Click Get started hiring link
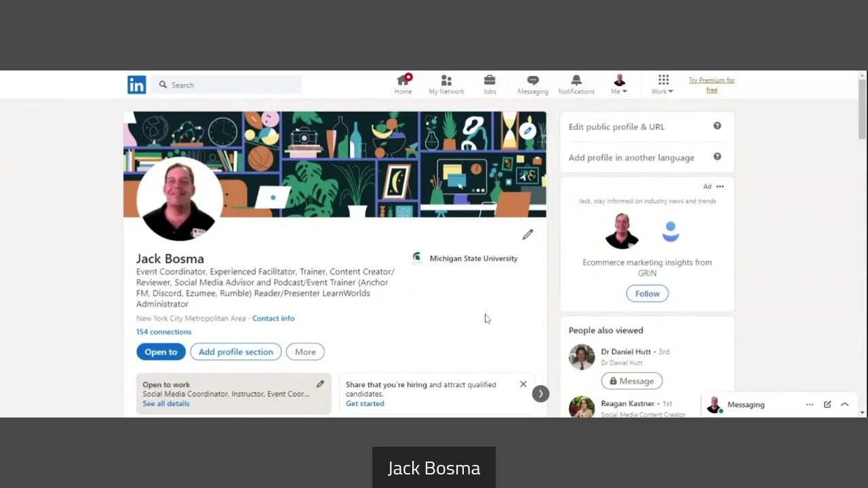Screen dimensions: 868x488 coord(365,403)
